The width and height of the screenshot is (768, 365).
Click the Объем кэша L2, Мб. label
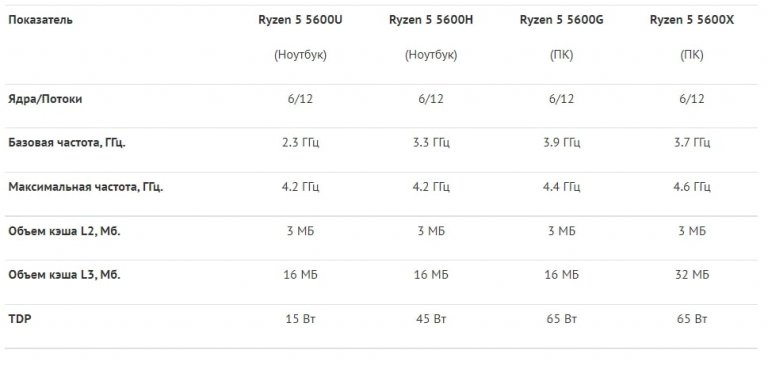64,231
